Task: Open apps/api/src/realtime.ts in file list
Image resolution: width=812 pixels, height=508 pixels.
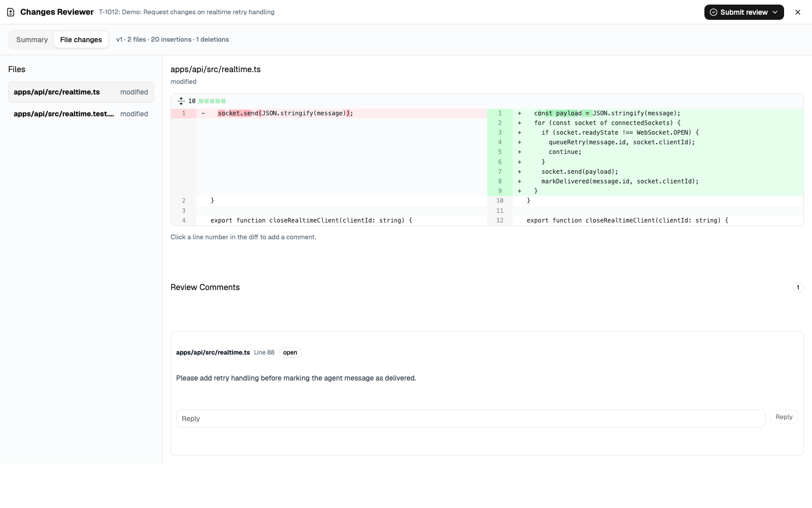Action: tap(81, 92)
